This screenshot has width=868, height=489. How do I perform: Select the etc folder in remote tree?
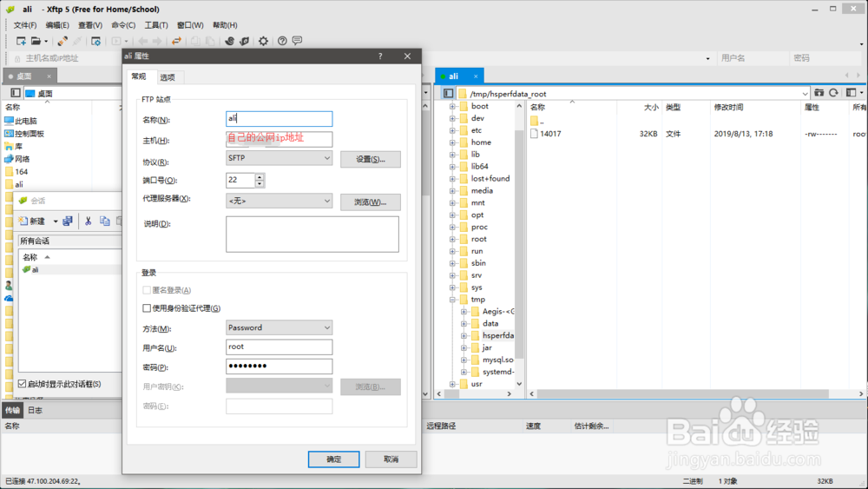[x=476, y=130]
